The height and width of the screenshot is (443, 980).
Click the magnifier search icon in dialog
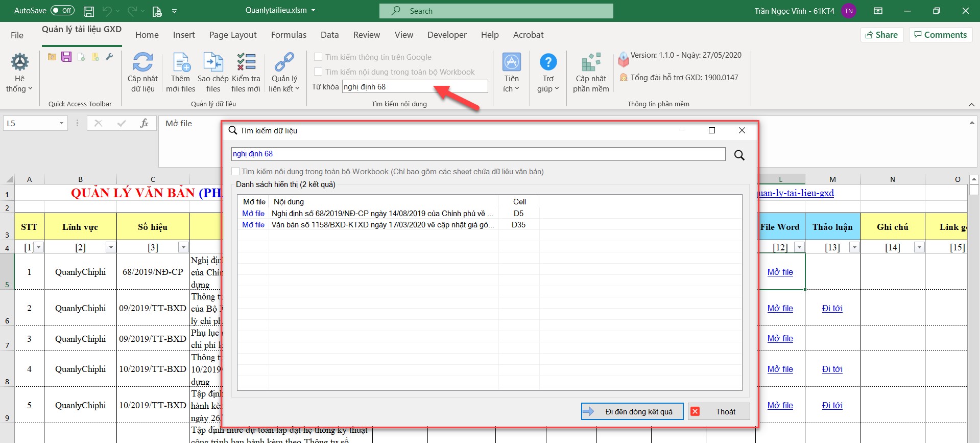(739, 155)
